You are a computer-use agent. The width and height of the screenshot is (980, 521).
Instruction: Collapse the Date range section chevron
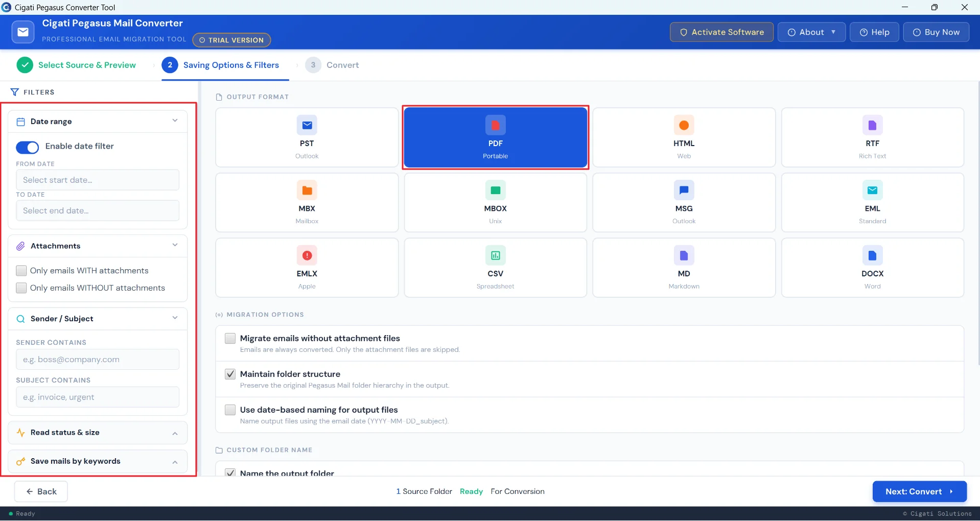(175, 121)
